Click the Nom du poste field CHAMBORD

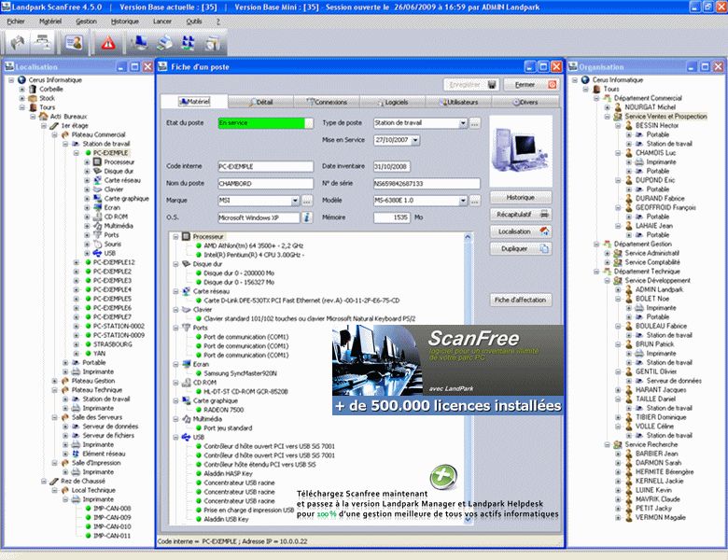pos(266,184)
